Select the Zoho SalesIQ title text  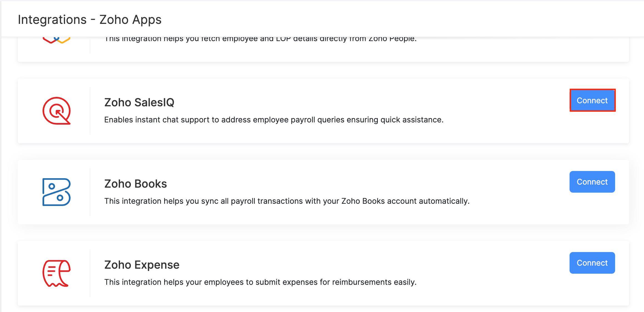139,102
